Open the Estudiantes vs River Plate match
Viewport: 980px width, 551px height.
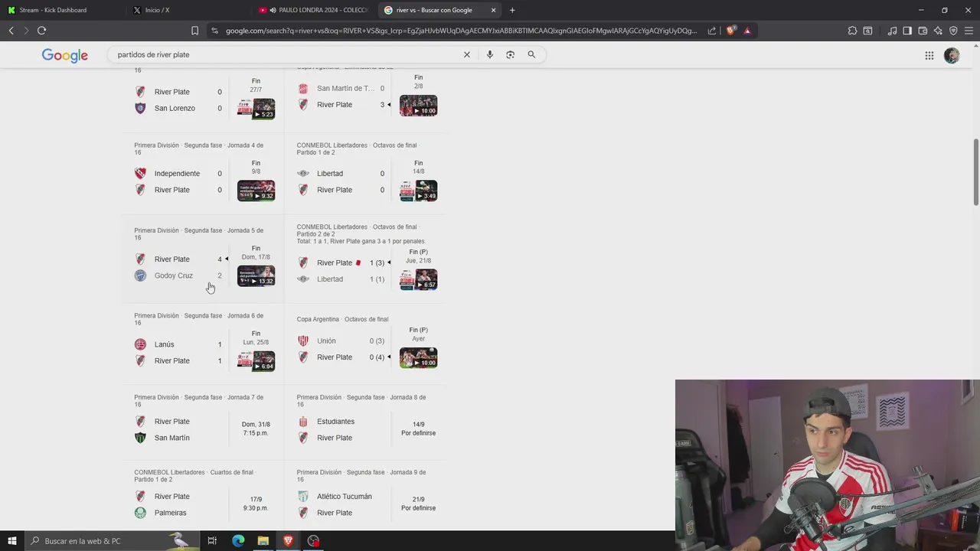(367, 421)
